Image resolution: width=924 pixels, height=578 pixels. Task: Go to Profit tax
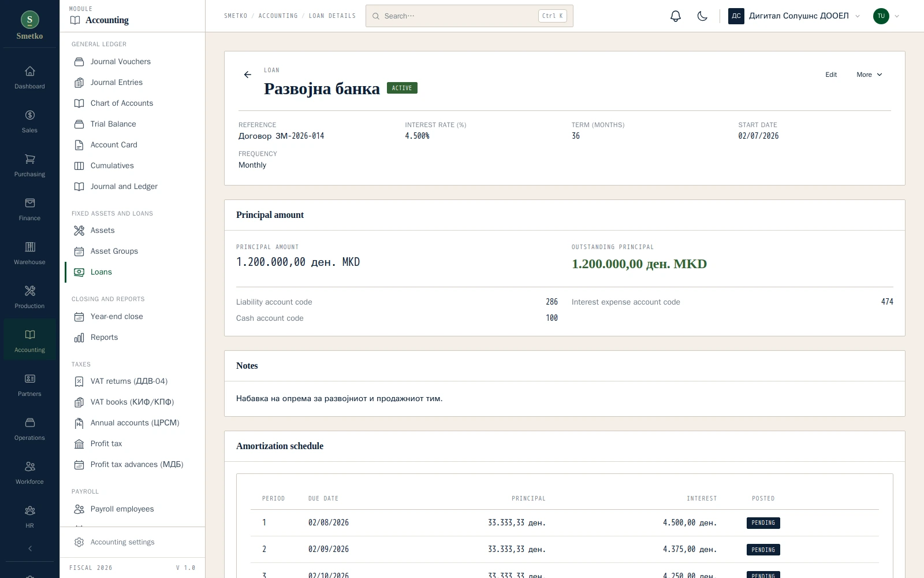[x=133, y=444]
